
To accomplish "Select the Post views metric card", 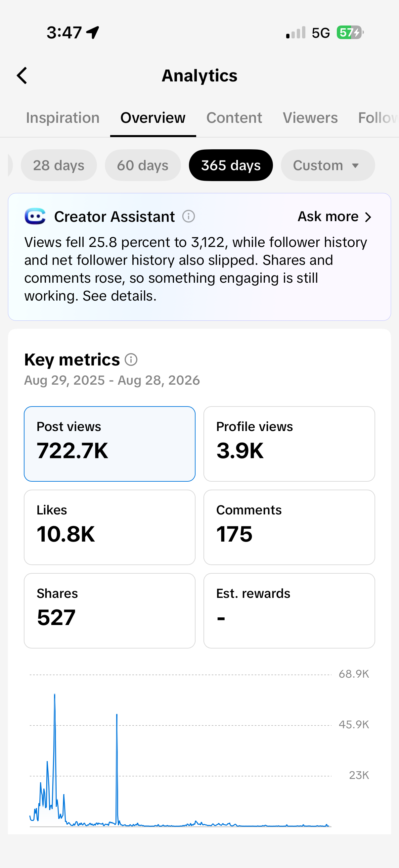I will 110,444.
